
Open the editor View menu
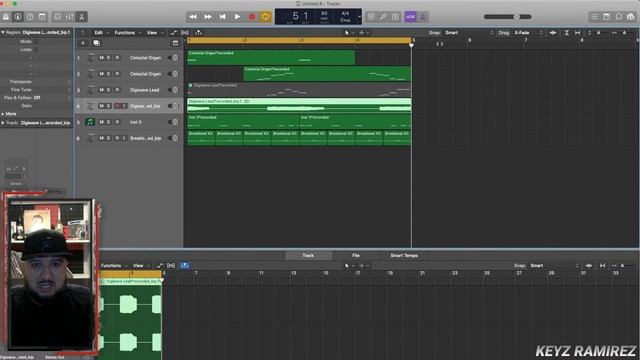(x=141, y=266)
